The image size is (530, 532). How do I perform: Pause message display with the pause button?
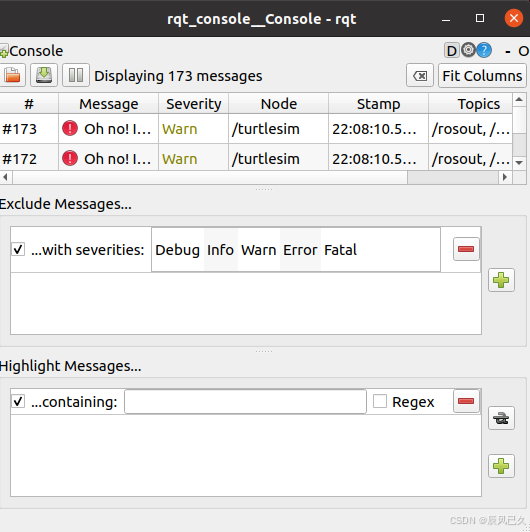coord(76,75)
